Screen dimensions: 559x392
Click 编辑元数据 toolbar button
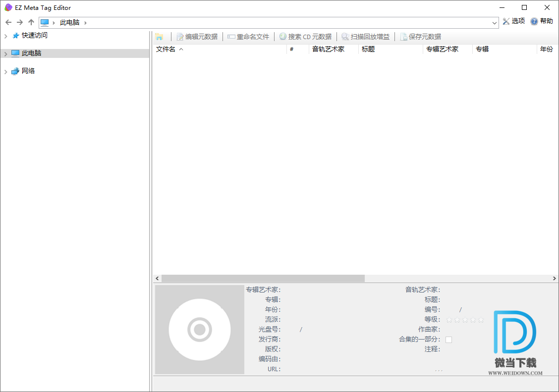pyautogui.click(x=197, y=37)
